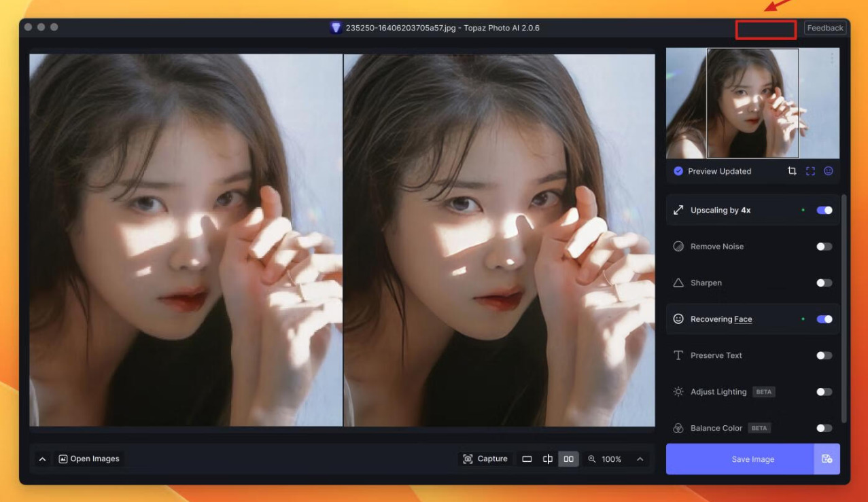This screenshot has height=502, width=868.
Task: Click the "Upscaling by 4x" label
Action: point(721,211)
